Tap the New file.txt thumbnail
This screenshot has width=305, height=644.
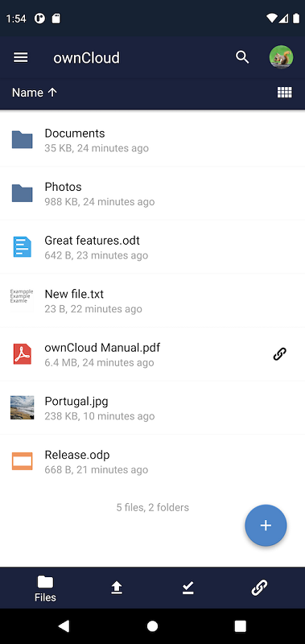[x=22, y=300]
